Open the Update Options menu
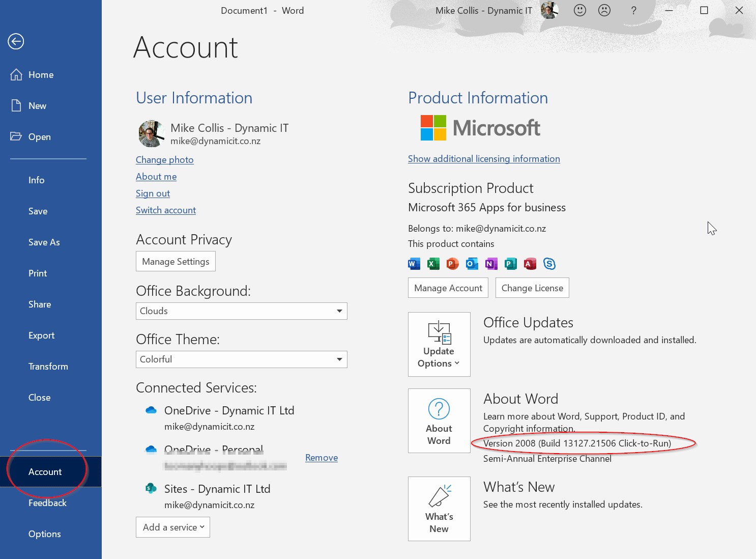Image resolution: width=756 pixels, height=559 pixels. (x=439, y=344)
